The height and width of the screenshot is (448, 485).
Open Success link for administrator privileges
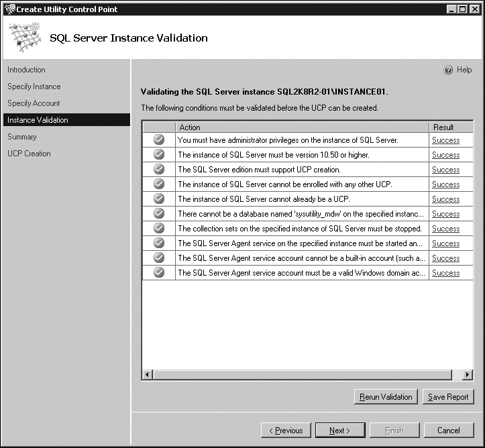(x=445, y=140)
